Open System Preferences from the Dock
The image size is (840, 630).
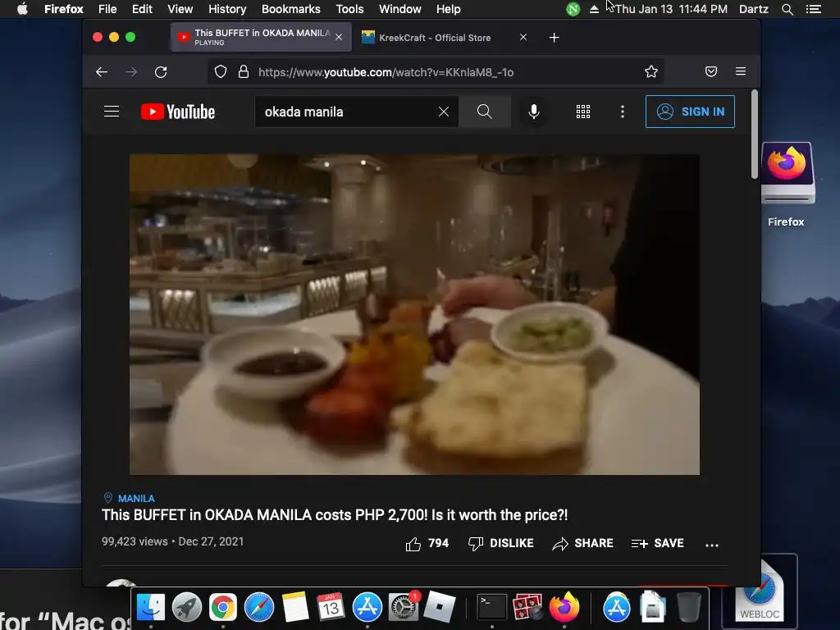coord(404,607)
